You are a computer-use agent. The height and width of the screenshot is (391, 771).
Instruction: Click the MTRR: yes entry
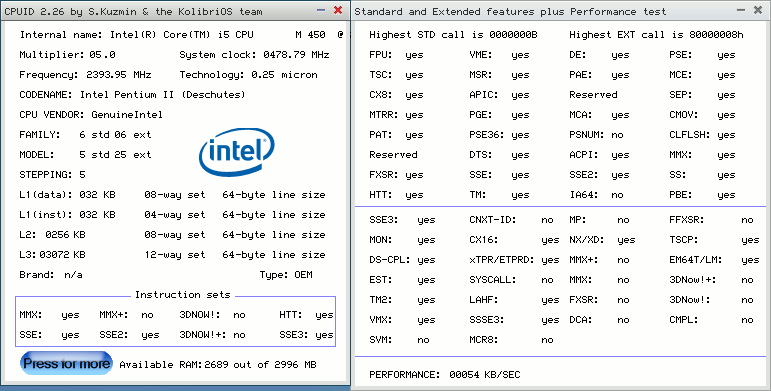point(396,115)
